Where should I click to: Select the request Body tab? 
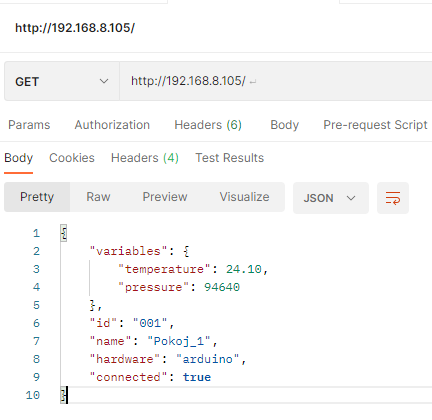284,125
